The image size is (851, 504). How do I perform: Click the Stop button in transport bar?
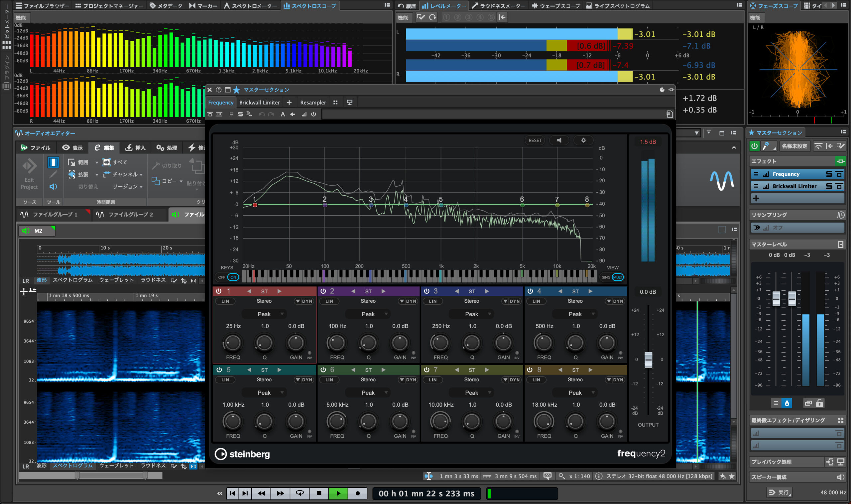coord(319,493)
